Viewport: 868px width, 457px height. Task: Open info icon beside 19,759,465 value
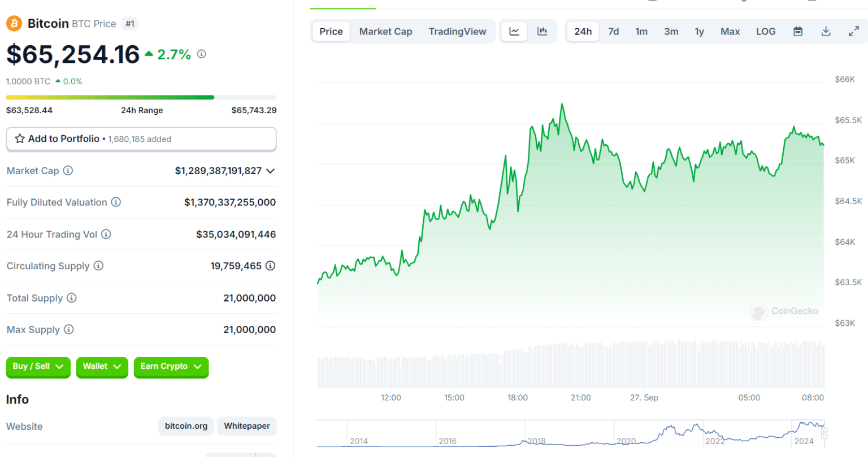tap(271, 266)
